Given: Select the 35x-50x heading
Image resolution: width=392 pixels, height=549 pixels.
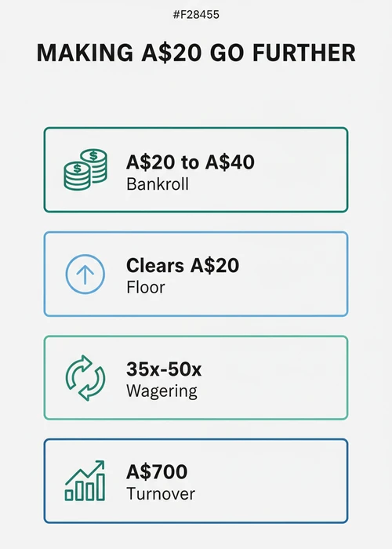Looking at the screenshot, I should tap(164, 369).
